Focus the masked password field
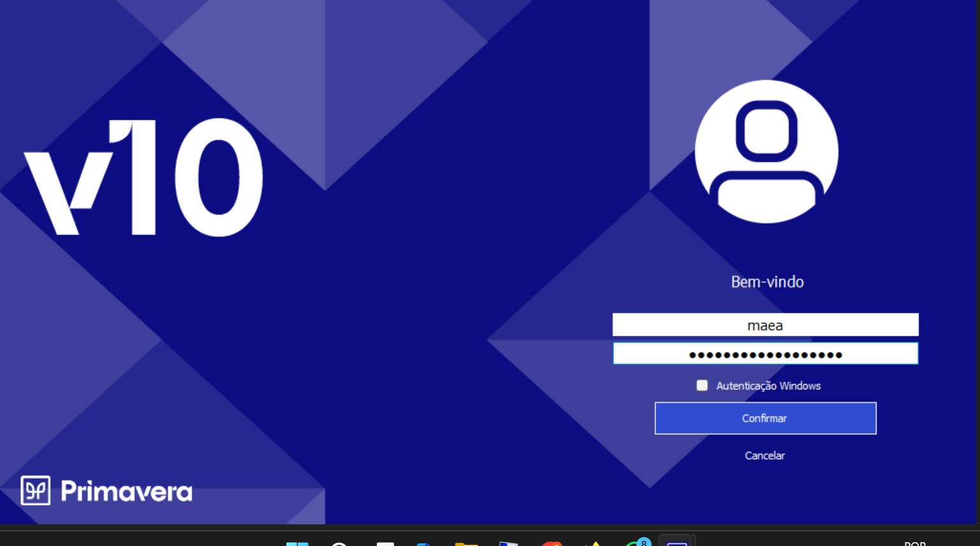This screenshot has width=980, height=546. coord(765,354)
